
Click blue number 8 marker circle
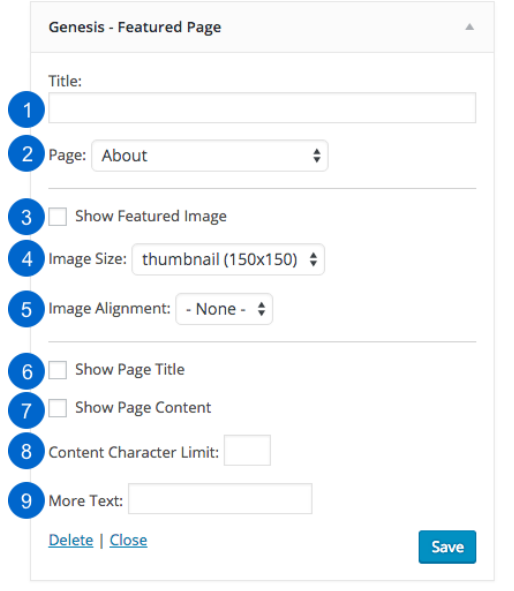(26, 451)
